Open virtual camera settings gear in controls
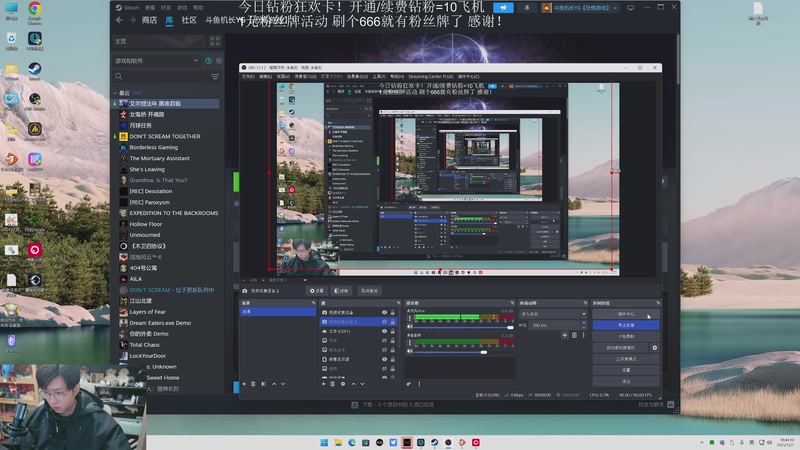The image size is (800, 450). (655, 347)
